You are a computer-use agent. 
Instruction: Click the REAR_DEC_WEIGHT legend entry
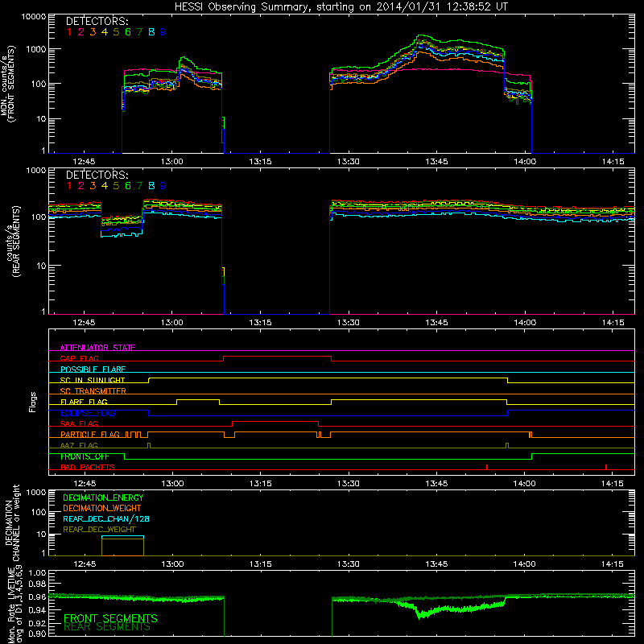[99, 530]
